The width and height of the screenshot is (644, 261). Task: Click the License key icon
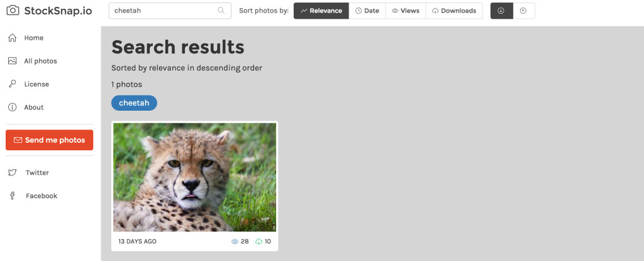[13, 84]
